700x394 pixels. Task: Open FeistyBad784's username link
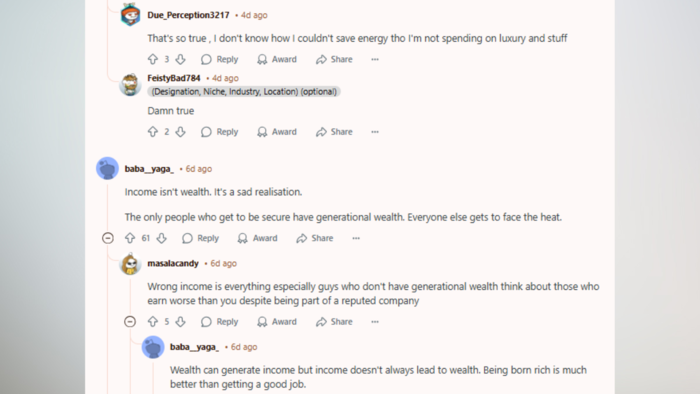pos(174,78)
